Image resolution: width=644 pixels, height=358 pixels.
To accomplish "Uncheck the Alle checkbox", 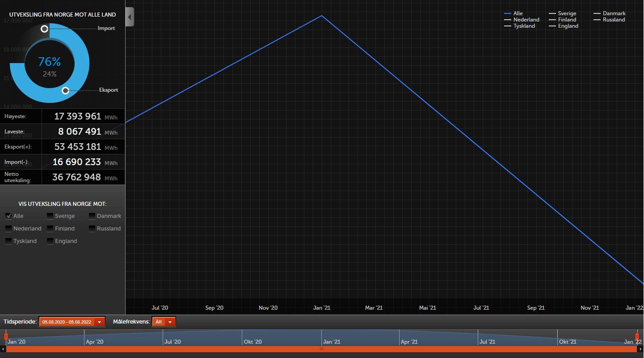I will (x=8, y=216).
